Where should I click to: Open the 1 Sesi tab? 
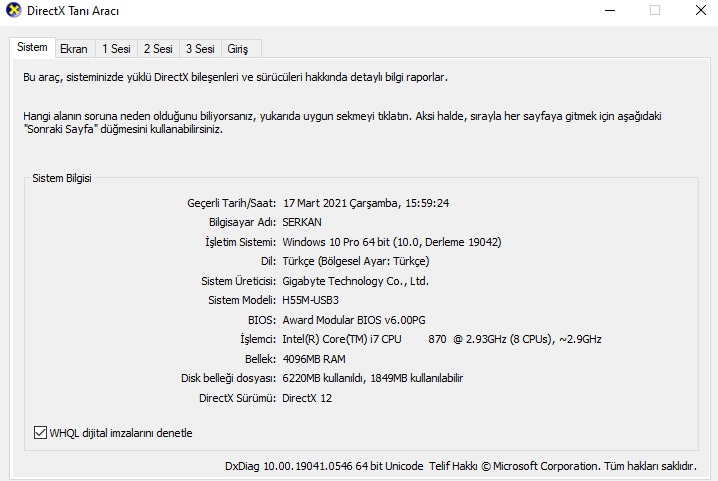(116, 49)
